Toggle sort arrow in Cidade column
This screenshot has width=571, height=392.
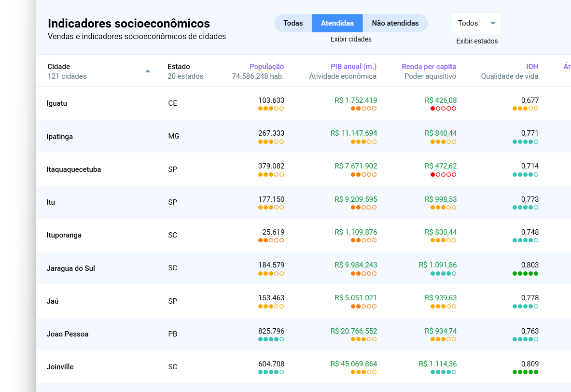pos(148,71)
